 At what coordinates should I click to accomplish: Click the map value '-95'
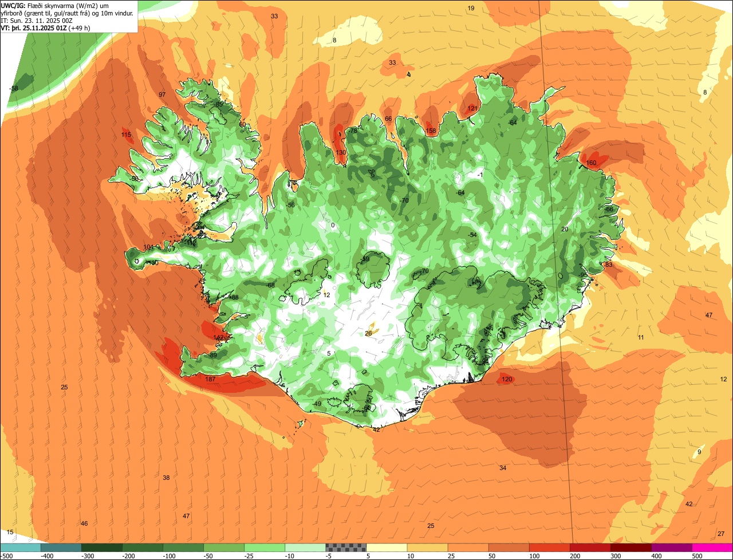coord(583,275)
